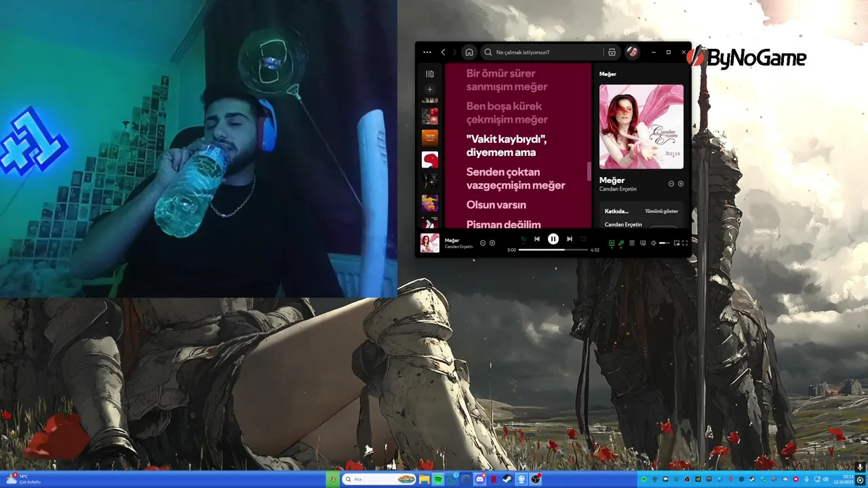Screen dimensions: 868x488
Task: Jump to lyric 'Ben boşa kürek çekmişim meğer'
Action: point(507,113)
